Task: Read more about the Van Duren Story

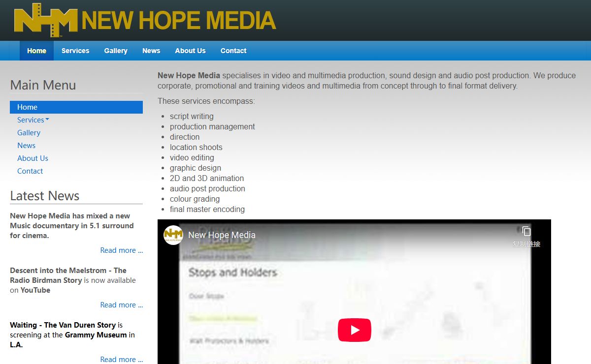Action: (121, 360)
